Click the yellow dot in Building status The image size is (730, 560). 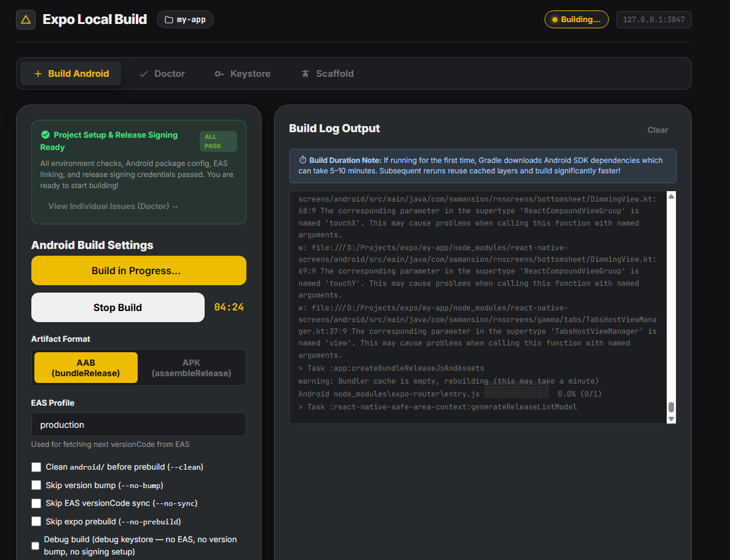[x=554, y=20]
